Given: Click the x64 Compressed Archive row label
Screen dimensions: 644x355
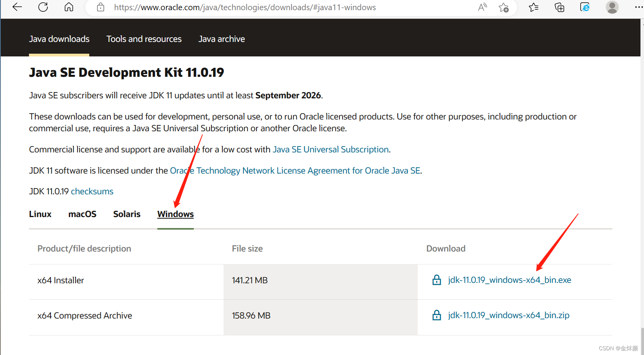Looking at the screenshot, I should tap(85, 315).
